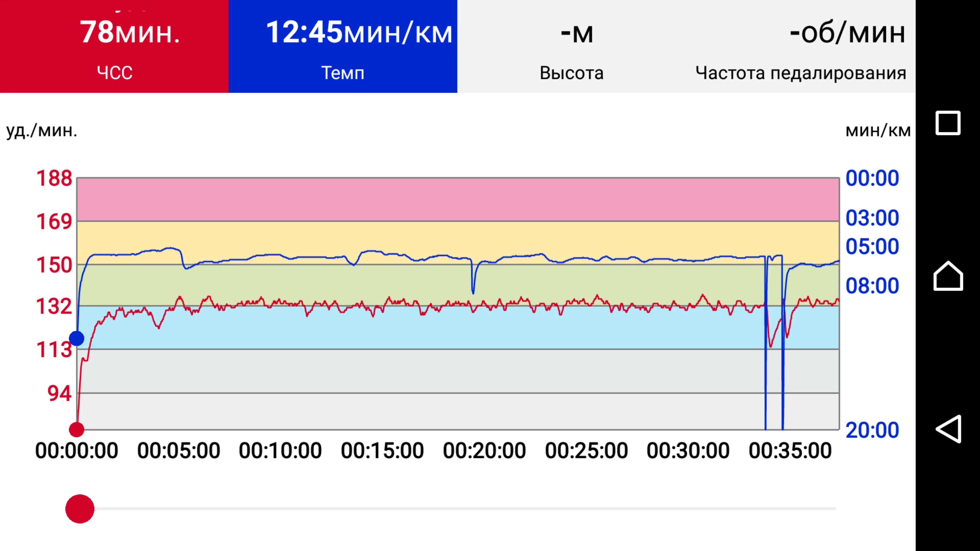Click the blue pace marker dot
Screen dimensions: 980x551
point(77,339)
